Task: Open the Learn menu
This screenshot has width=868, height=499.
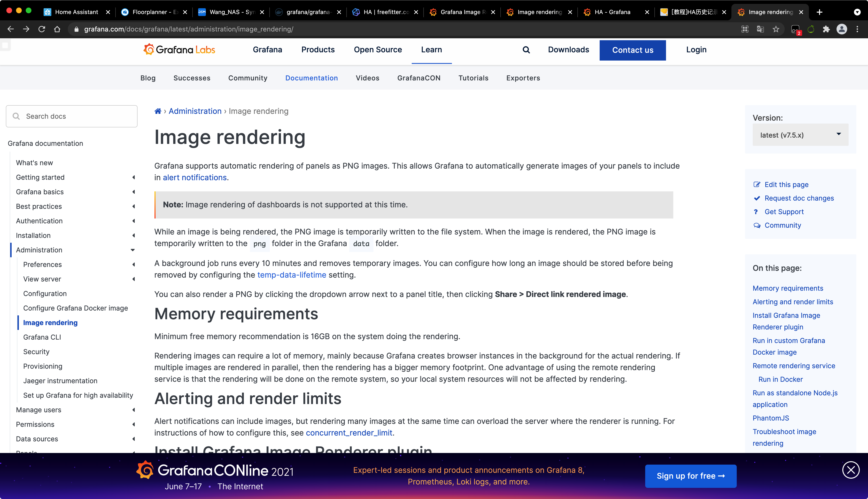Action: click(x=431, y=50)
